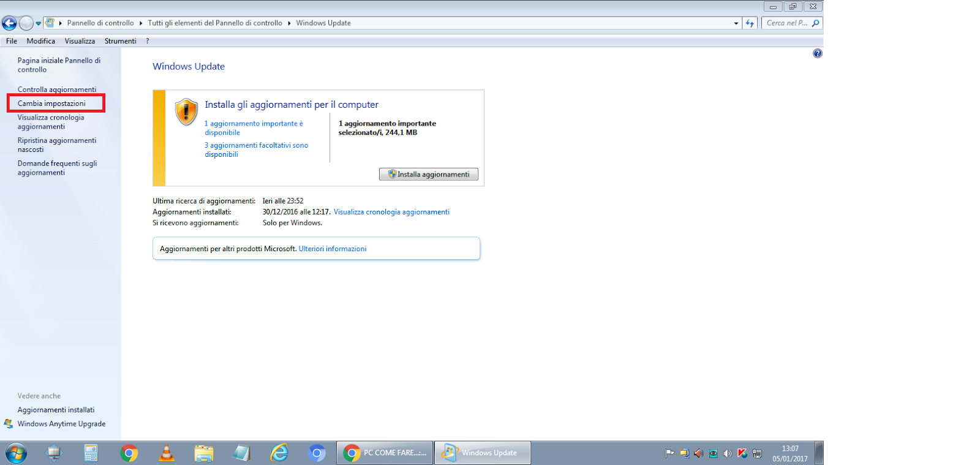Expand arrow after Tutti gli elementi breadcrumb
Viewport: 980px width, 465px height.
(x=289, y=23)
